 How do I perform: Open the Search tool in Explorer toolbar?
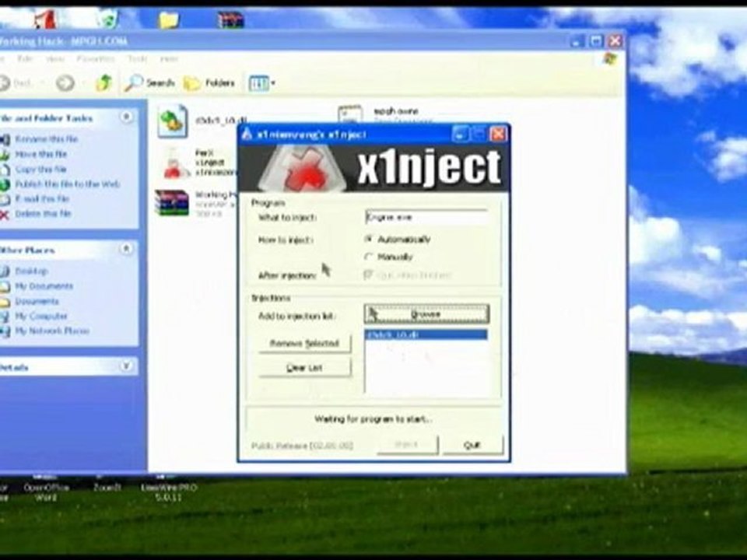pos(149,83)
